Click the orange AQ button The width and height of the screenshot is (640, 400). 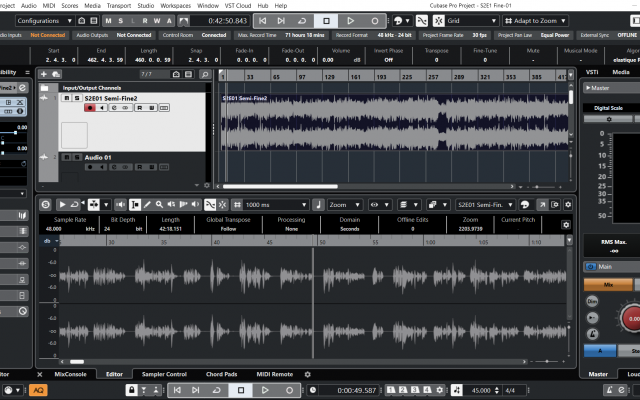click(38, 390)
